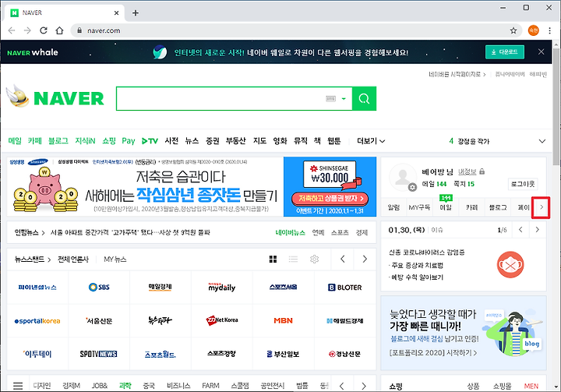The width and height of the screenshot is (561, 392).
Task: Open the BLOTER publisher logo
Action: click(x=345, y=287)
